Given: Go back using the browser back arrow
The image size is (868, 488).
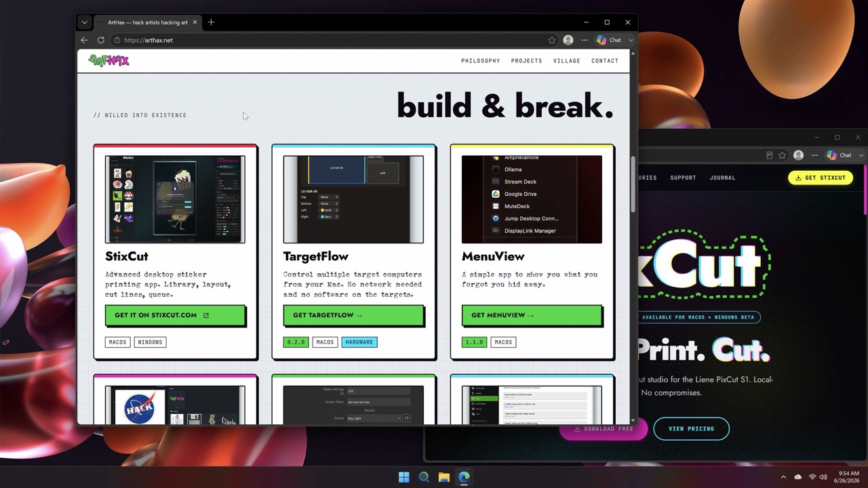Looking at the screenshot, I should click(x=85, y=40).
